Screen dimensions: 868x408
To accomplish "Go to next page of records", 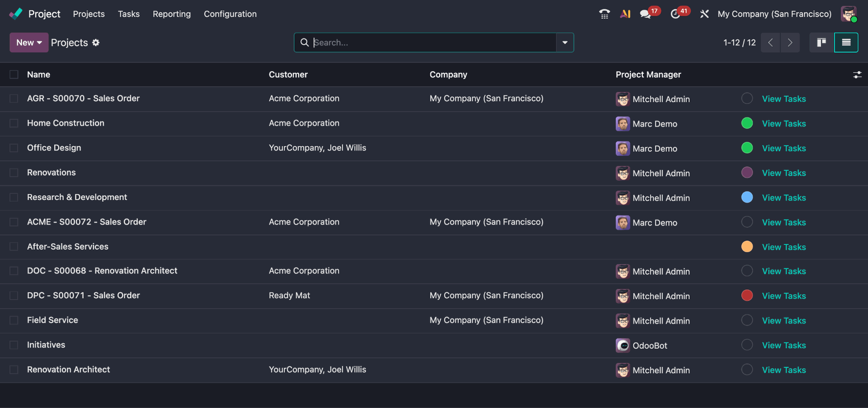I will [790, 42].
